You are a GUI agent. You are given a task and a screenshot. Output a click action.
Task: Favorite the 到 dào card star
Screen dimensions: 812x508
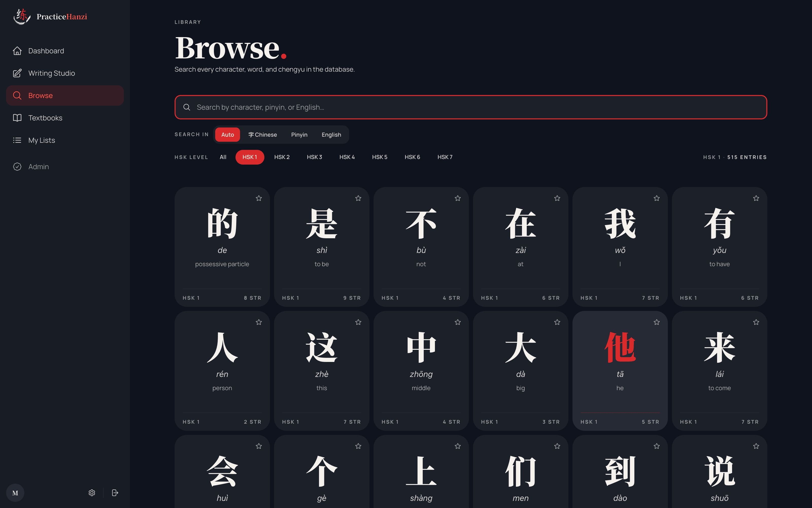pos(657,446)
